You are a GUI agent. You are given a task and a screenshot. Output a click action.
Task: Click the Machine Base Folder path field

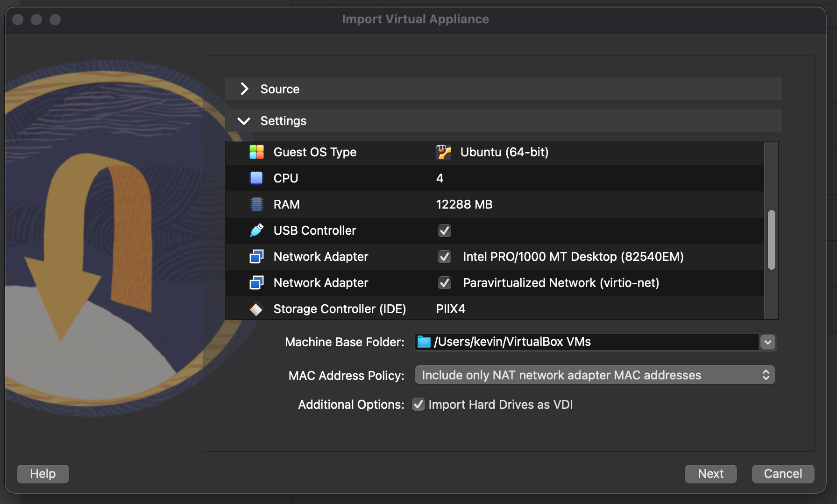tap(586, 342)
